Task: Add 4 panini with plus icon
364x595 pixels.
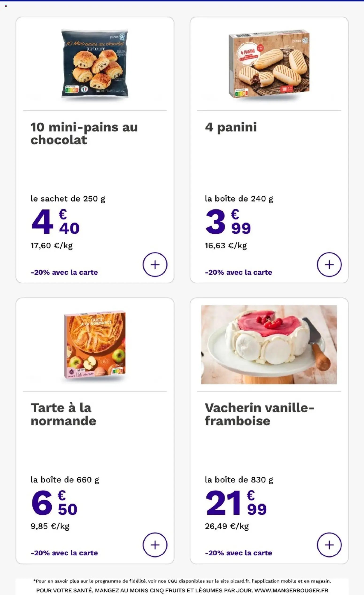Action: pyautogui.click(x=329, y=265)
